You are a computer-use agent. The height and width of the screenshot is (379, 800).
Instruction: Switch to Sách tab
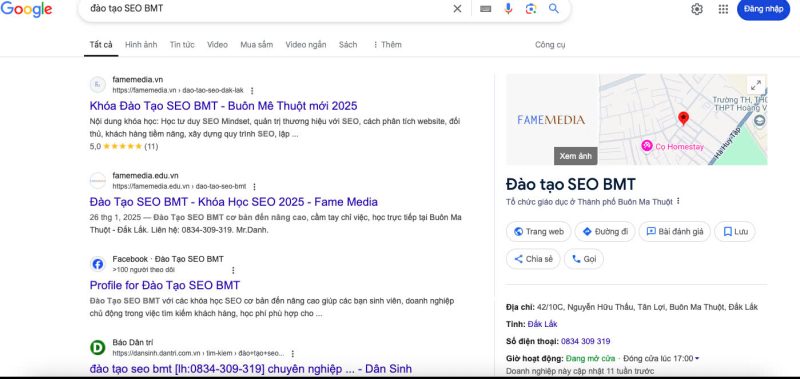[348, 45]
